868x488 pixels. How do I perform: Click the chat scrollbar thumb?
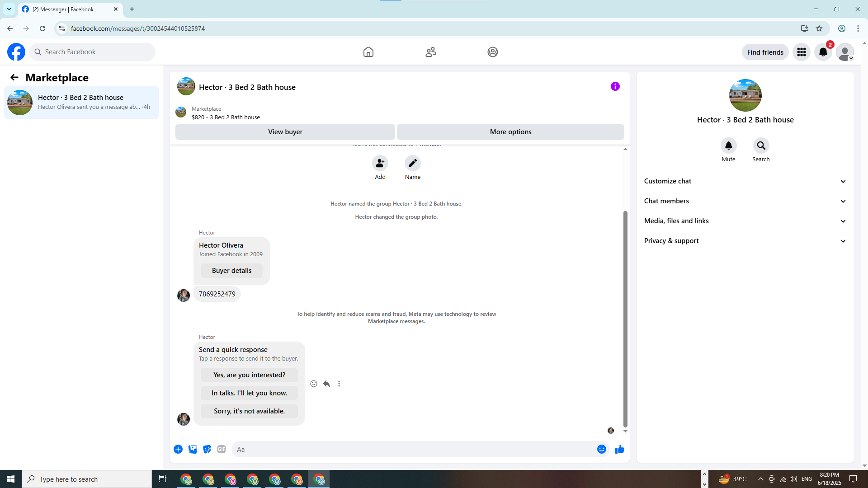tap(626, 319)
